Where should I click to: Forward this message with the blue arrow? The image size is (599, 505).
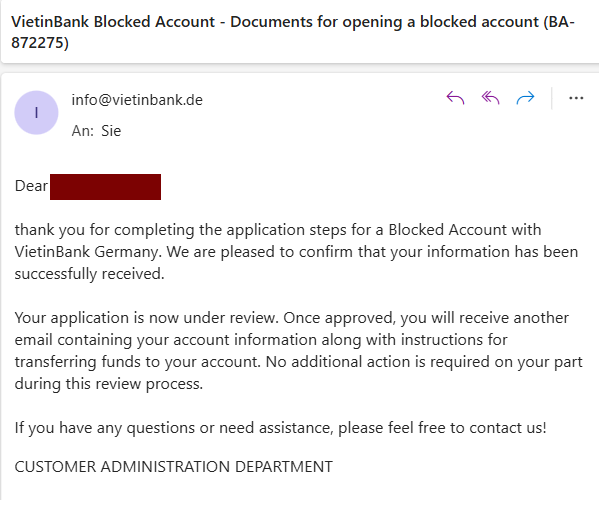click(x=525, y=98)
